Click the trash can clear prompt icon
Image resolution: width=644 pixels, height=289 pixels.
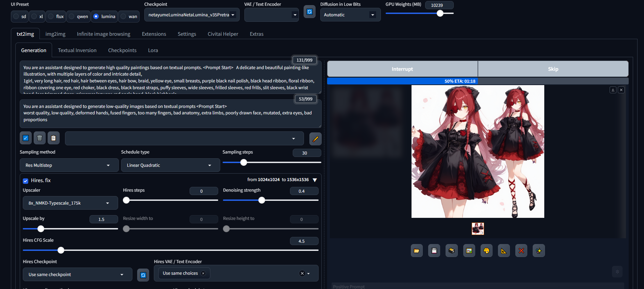39,138
